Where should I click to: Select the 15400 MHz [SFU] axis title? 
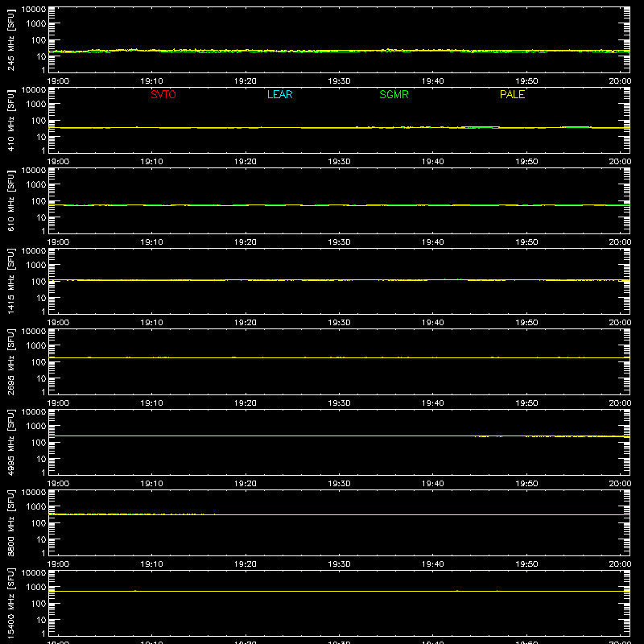pyautogui.click(x=11, y=603)
